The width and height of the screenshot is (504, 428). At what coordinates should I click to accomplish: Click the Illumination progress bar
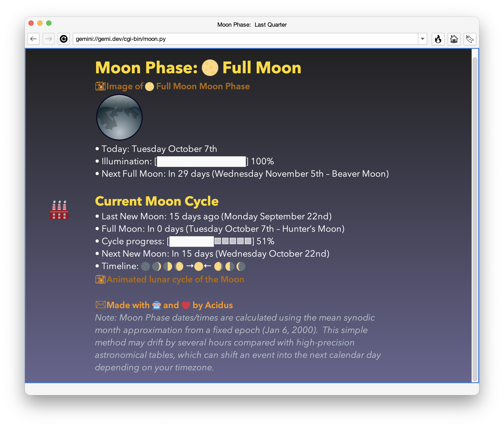click(201, 162)
